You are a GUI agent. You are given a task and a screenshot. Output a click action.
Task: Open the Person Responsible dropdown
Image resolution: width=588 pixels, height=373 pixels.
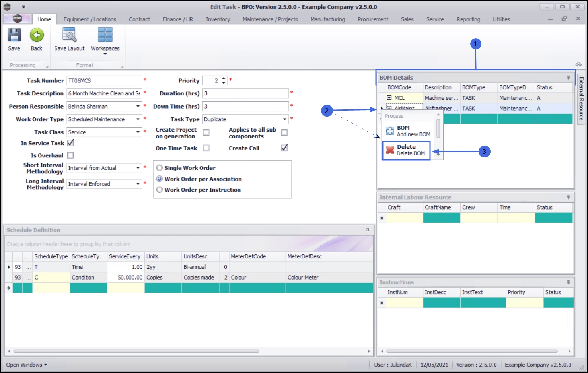(x=138, y=107)
